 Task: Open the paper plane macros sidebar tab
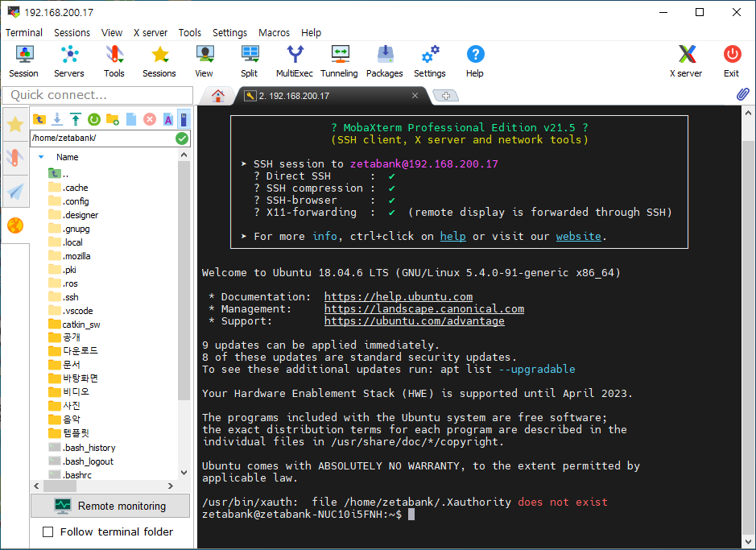click(x=15, y=192)
